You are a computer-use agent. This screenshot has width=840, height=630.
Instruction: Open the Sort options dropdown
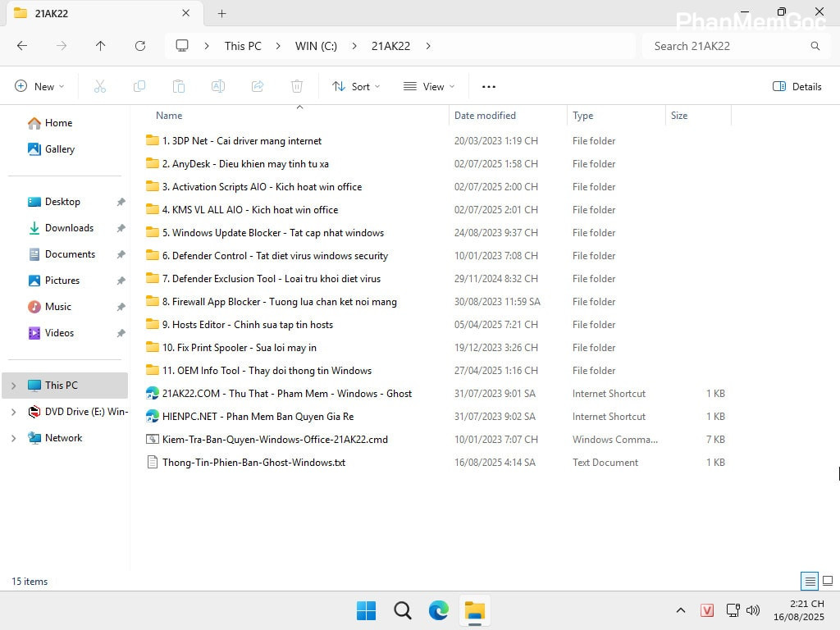[x=355, y=86]
